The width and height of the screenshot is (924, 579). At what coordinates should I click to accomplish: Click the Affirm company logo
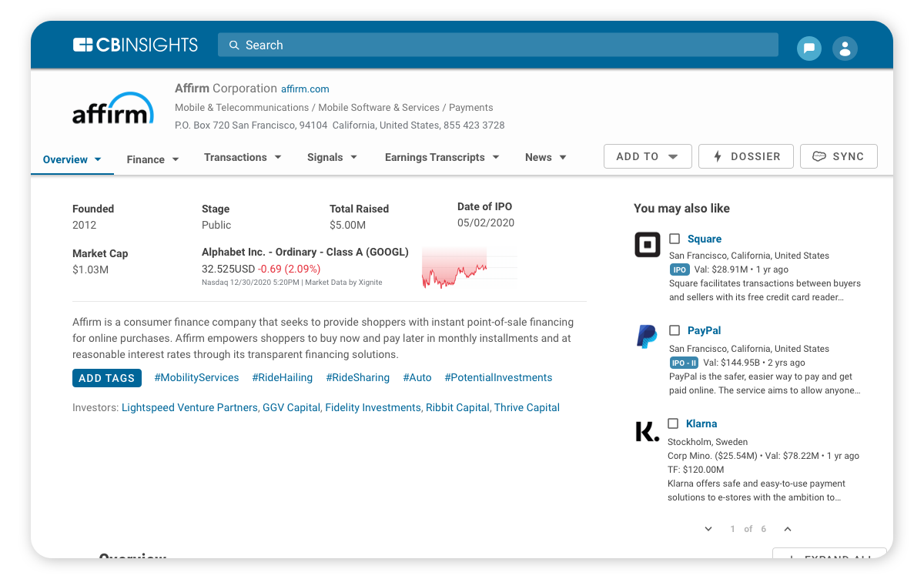tap(113, 109)
